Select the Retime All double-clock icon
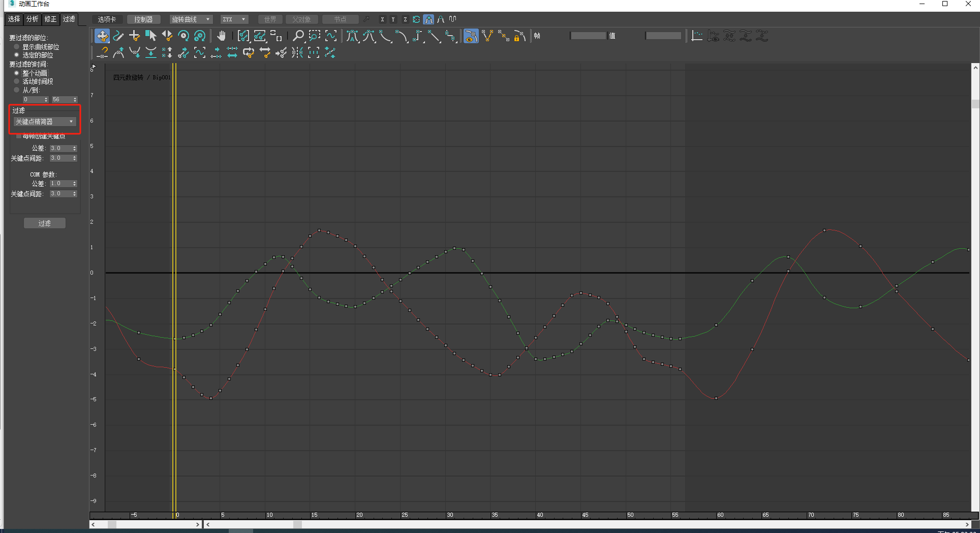Image resolution: width=980 pixels, height=533 pixels. [200, 36]
